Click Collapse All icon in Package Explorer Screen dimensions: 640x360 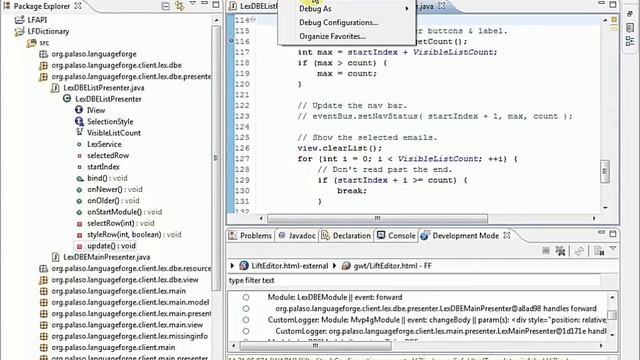[165, 6]
